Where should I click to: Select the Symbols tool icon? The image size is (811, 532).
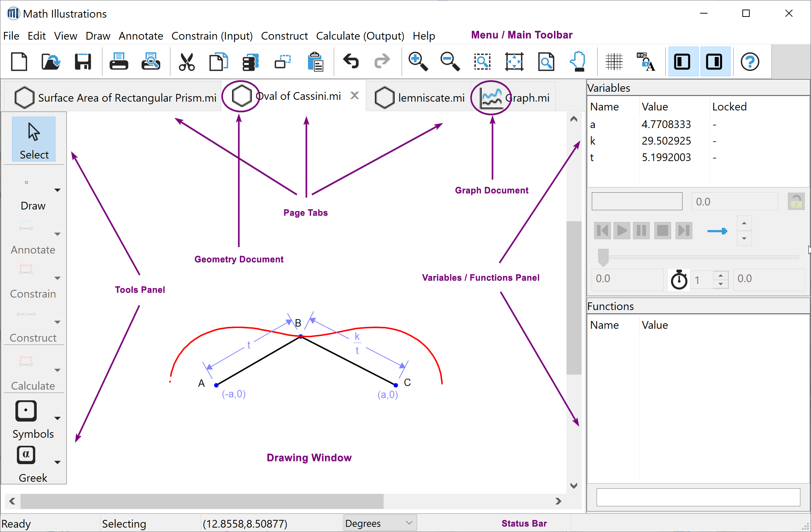26,411
